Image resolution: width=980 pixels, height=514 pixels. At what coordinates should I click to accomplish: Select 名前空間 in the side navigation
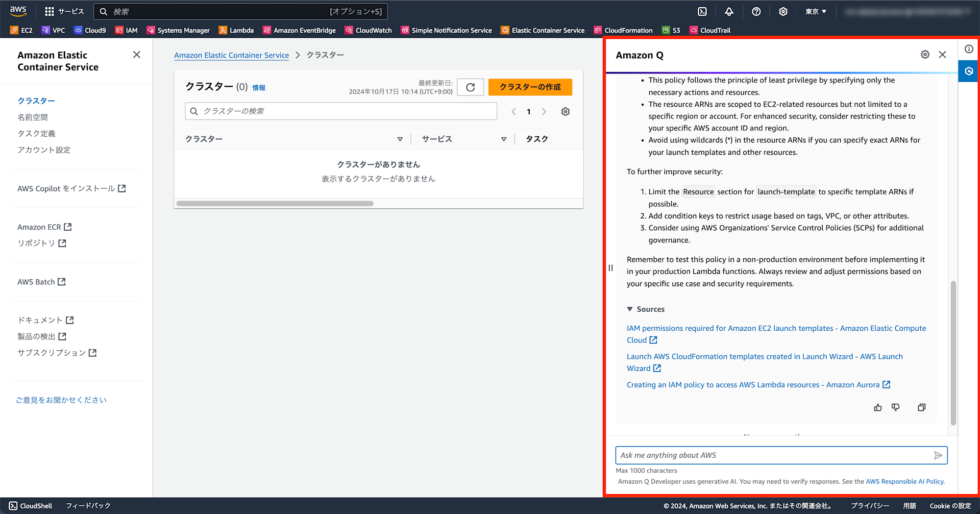tap(33, 117)
